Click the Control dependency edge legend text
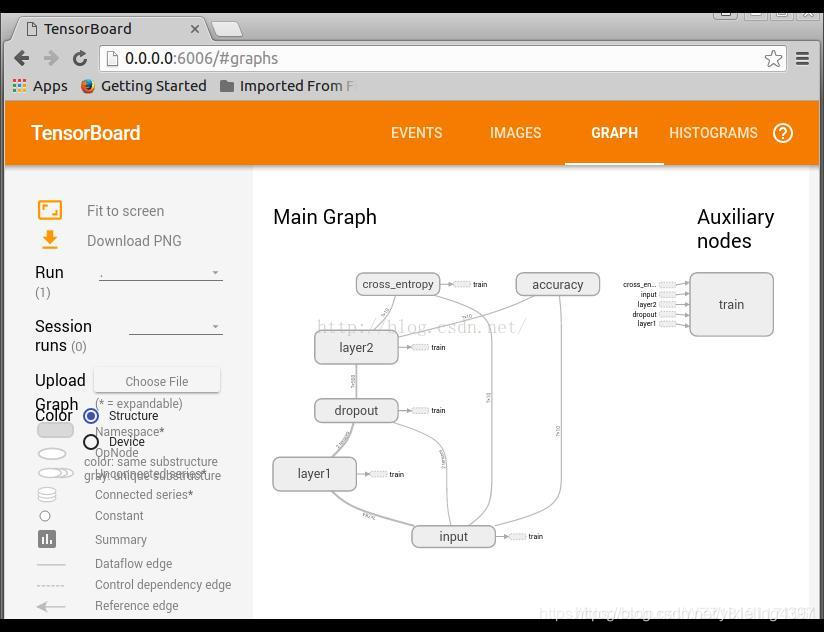Screen dimensions: 824x632 click(x=163, y=585)
